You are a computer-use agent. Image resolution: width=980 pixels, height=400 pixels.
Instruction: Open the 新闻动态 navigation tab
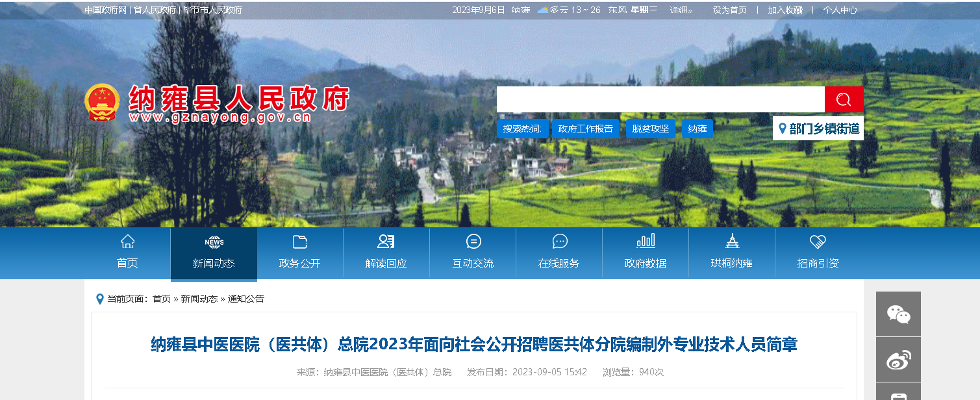pyautogui.click(x=214, y=254)
